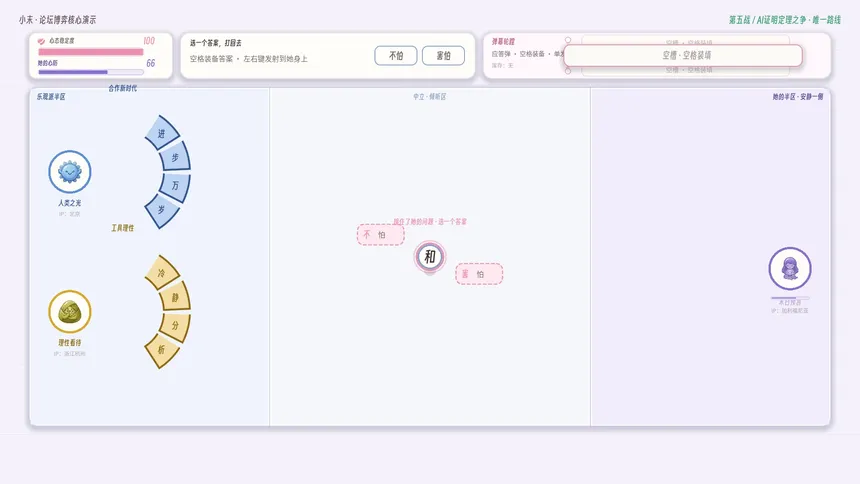Click the blue 岁 shield tile
Image resolution: width=860 pixels, height=484 pixels.
coord(162,210)
